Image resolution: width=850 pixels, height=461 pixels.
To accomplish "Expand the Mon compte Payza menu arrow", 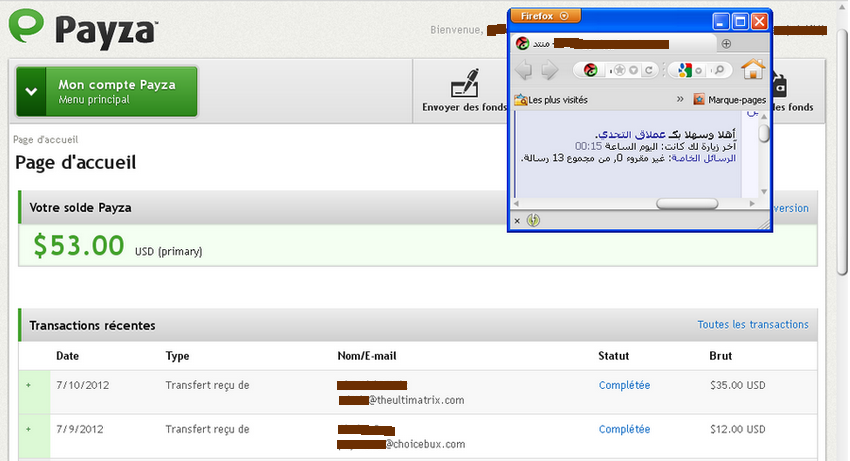I will point(31,92).
